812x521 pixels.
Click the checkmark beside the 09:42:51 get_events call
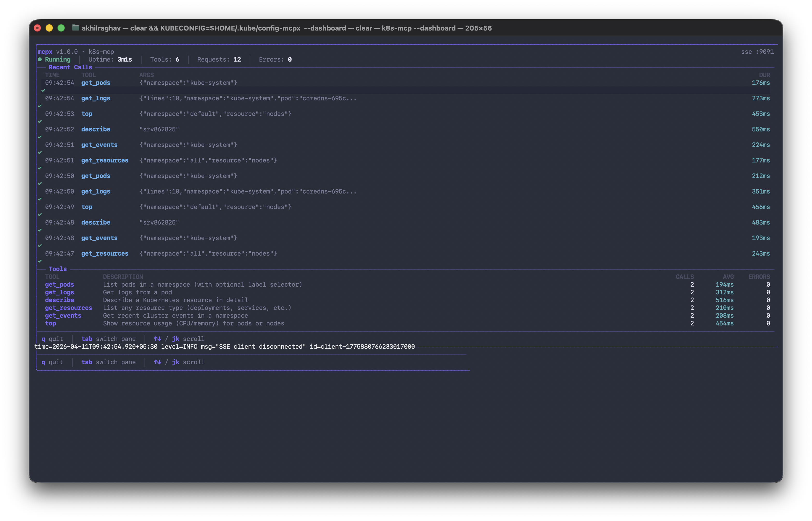pyautogui.click(x=40, y=153)
